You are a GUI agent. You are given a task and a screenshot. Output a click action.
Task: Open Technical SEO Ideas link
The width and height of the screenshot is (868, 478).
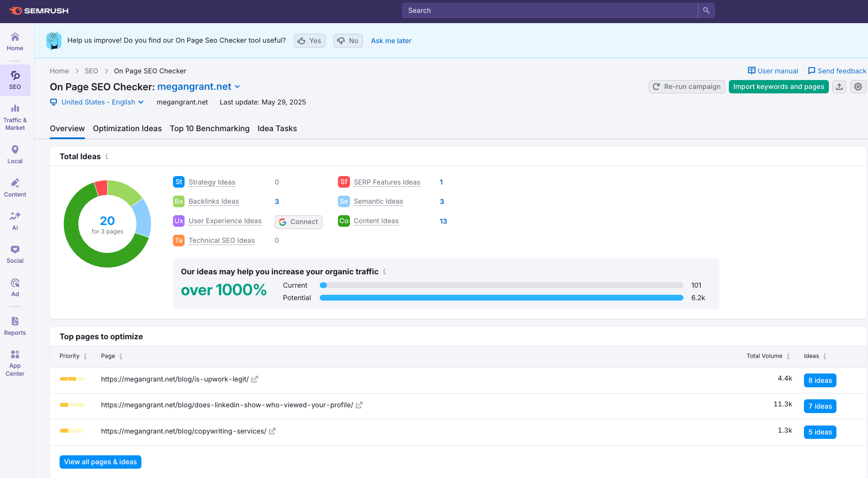pyautogui.click(x=221, y=241)
